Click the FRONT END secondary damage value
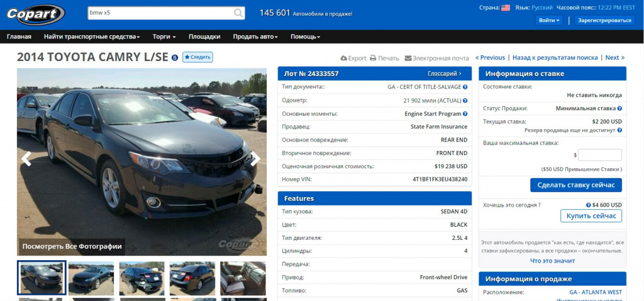The image size is (644, 301). (x=452, y=154)
